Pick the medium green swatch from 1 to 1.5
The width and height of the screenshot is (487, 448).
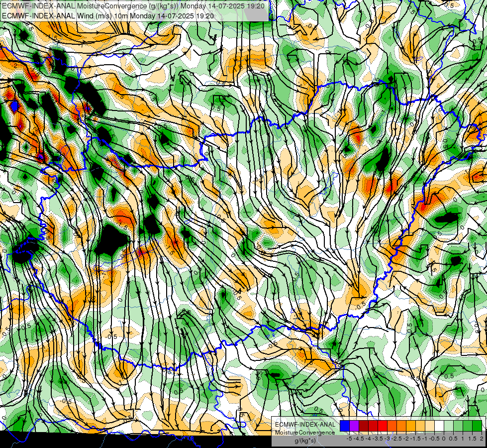click(468, 426)
